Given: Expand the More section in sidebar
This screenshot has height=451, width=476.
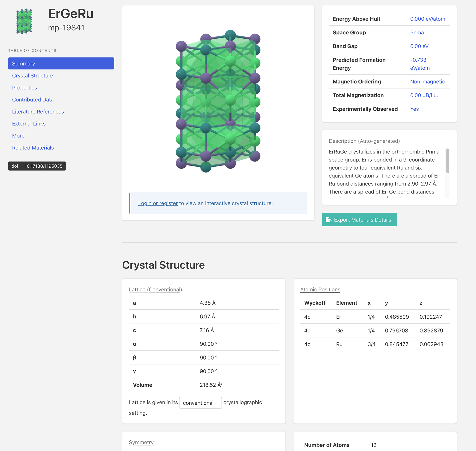Looking at the screenshot, I should (x=18, y=136).
